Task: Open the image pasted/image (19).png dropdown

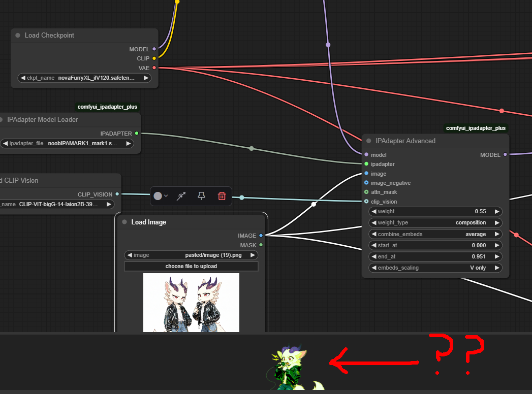Action: click(192, 255)
